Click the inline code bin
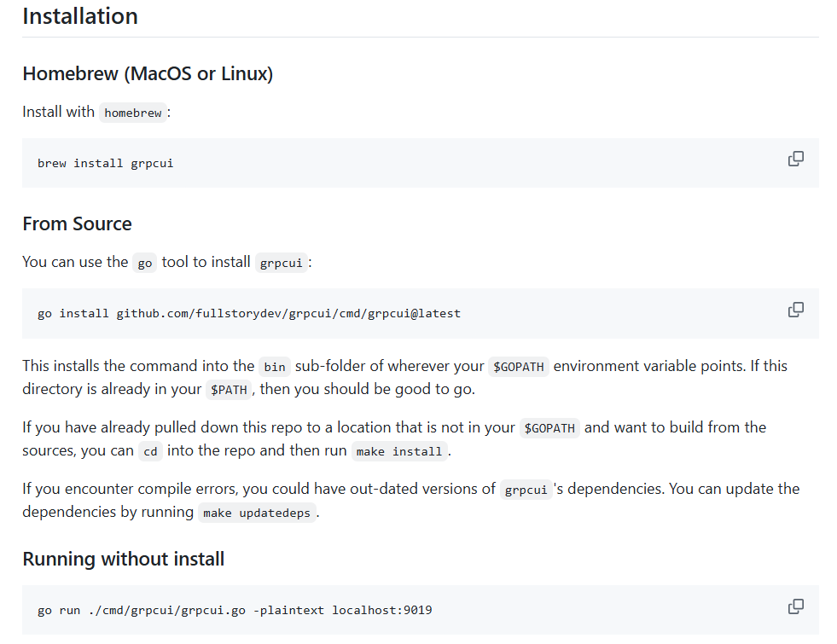Screen dimensions: 837x644 275,367
